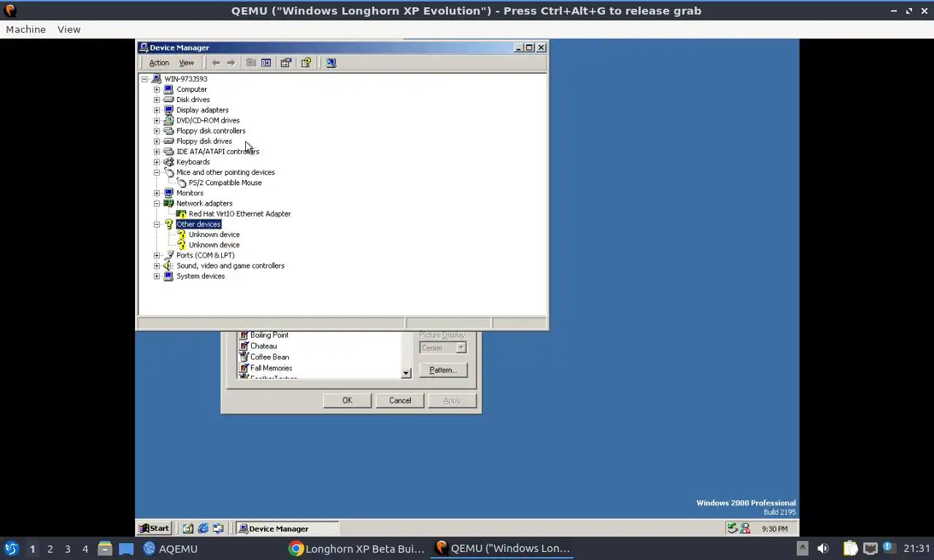Switch to AQEMU in host taskbar
The image size is (934, 560).
coord(170,548)
